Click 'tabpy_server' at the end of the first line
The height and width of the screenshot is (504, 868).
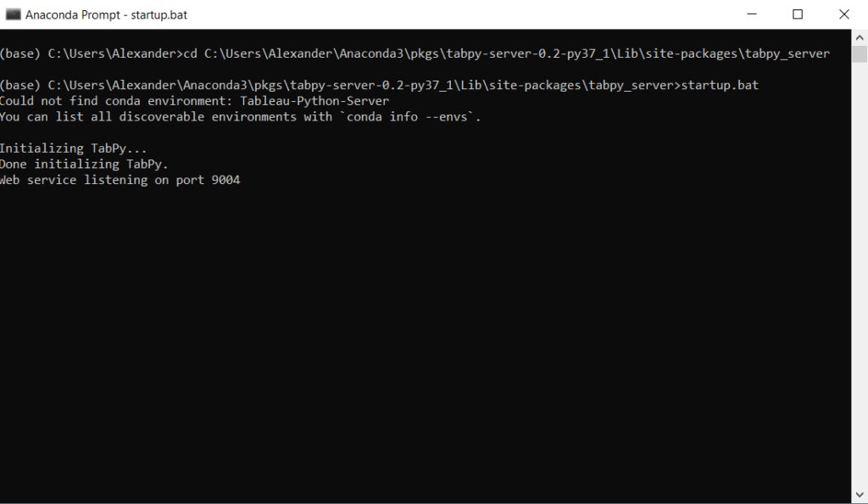787,53
